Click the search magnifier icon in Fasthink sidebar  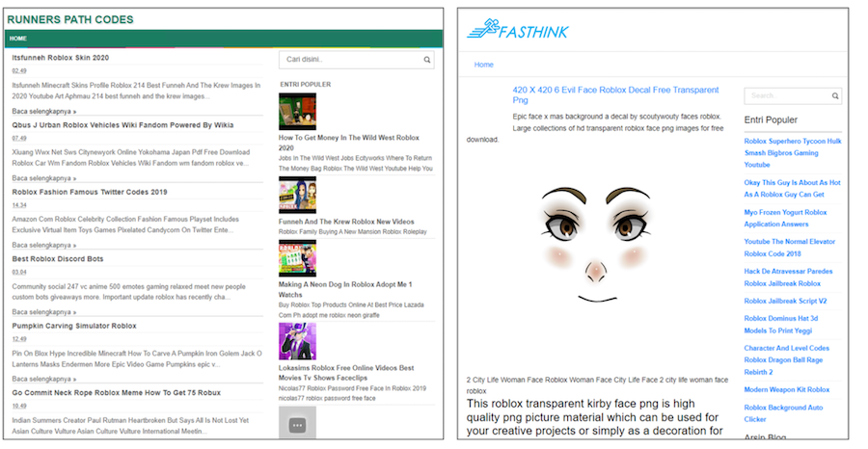835,96
